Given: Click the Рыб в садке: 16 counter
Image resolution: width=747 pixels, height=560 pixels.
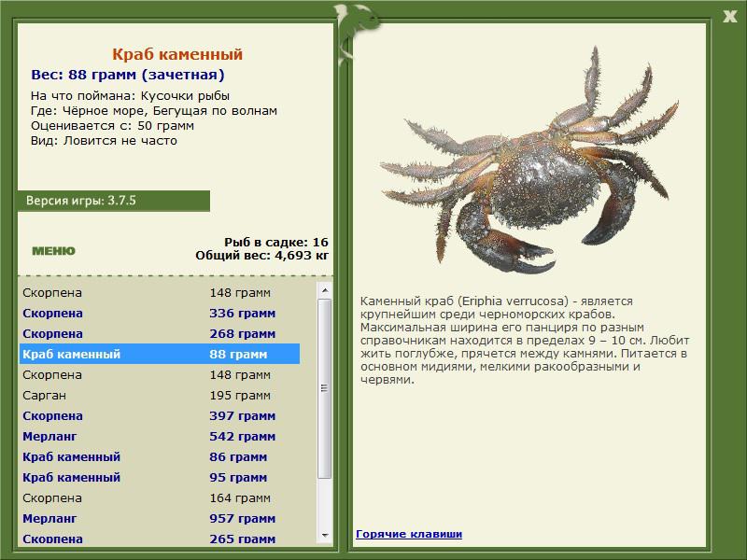Looking at the screenshot, I should point(276,242).
